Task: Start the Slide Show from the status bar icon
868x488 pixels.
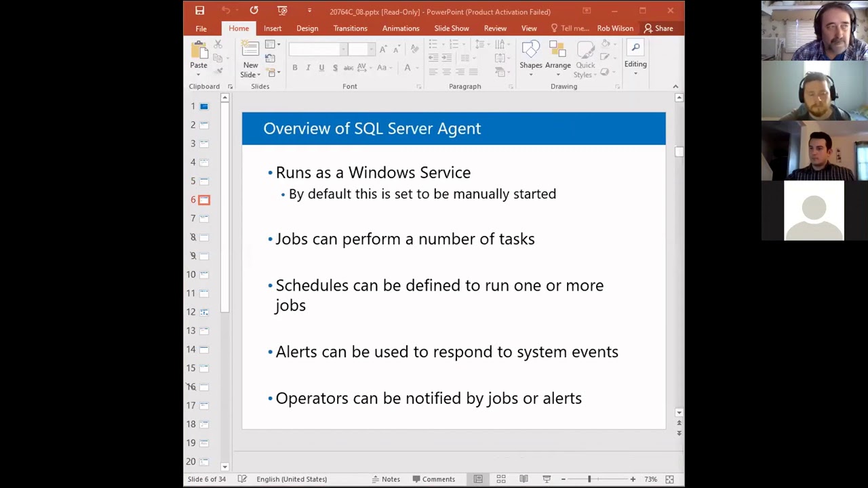Action: 547,479
